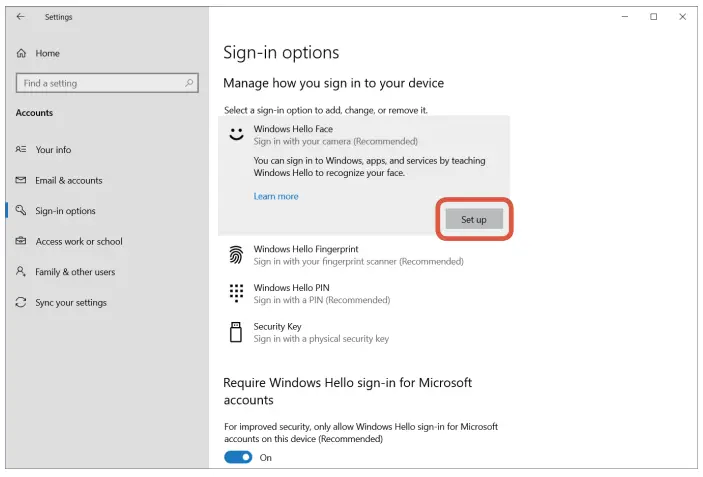
Task: Open the Learn more link
Action: tap(276, 197)
